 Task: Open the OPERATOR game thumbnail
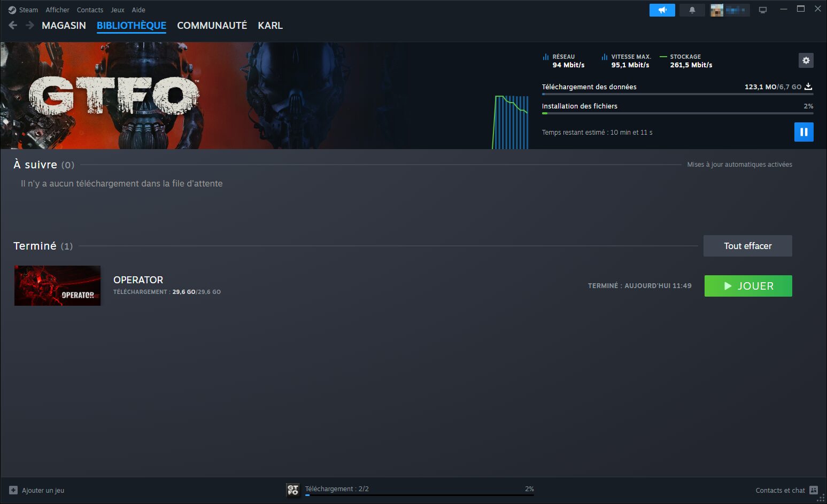[x=57, y=286]
